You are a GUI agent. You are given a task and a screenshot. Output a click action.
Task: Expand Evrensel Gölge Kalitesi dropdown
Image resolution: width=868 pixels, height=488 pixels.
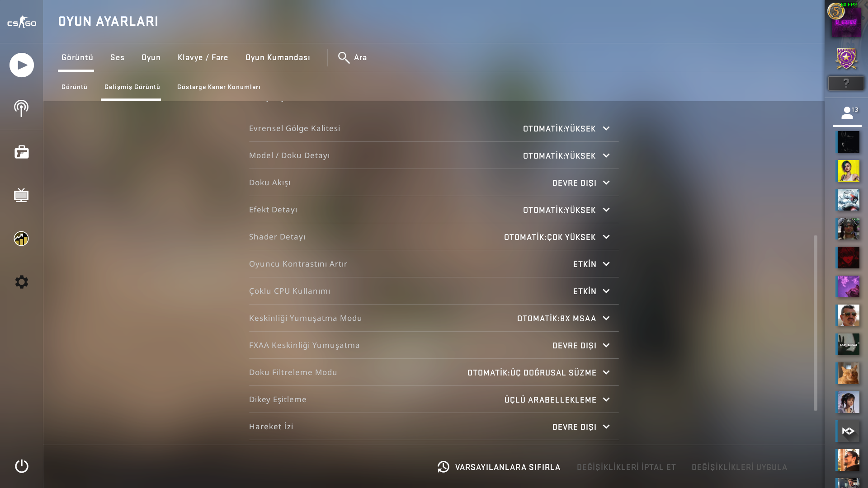coord(566,129)
